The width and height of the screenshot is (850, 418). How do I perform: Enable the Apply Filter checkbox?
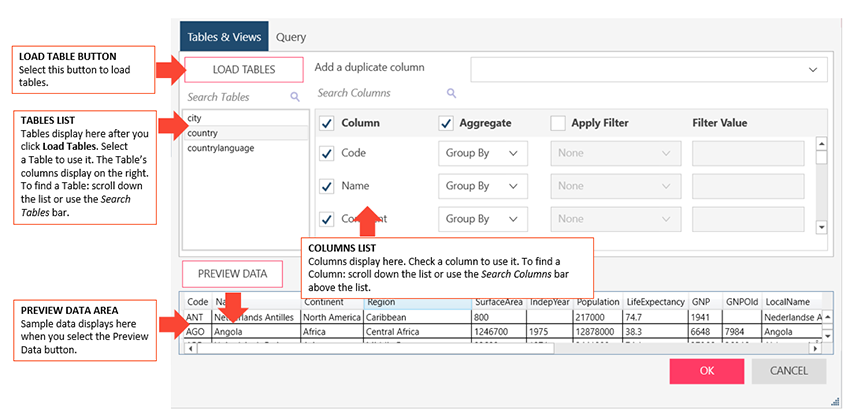coord(558,123)
